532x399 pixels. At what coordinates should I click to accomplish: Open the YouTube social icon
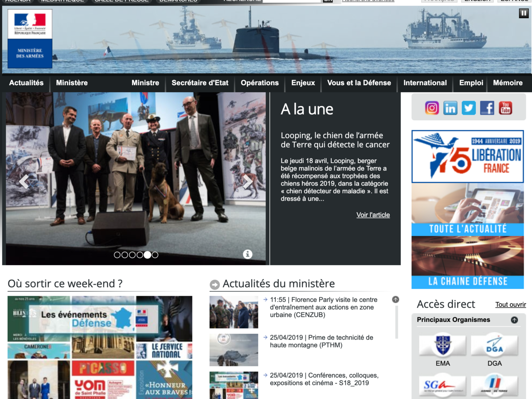coord(505,108)
